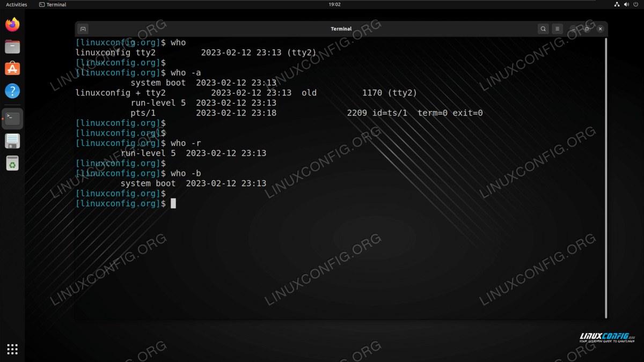The height and width of the screenshot is (362, 644).
Task: Click the terminal scrollbar
Action: (x=606, y=177)
